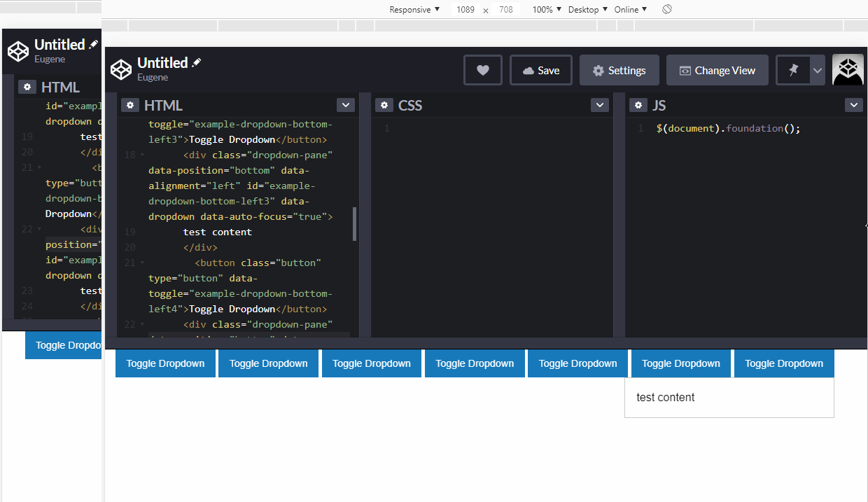Click second Toggle Dropdown button
868x502 pixels.
(x=269, y=363)
